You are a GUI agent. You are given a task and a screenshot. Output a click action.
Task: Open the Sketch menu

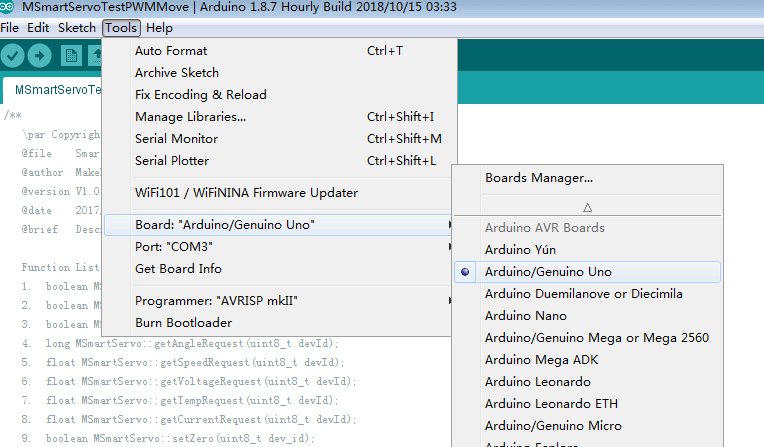click(76, 28)
